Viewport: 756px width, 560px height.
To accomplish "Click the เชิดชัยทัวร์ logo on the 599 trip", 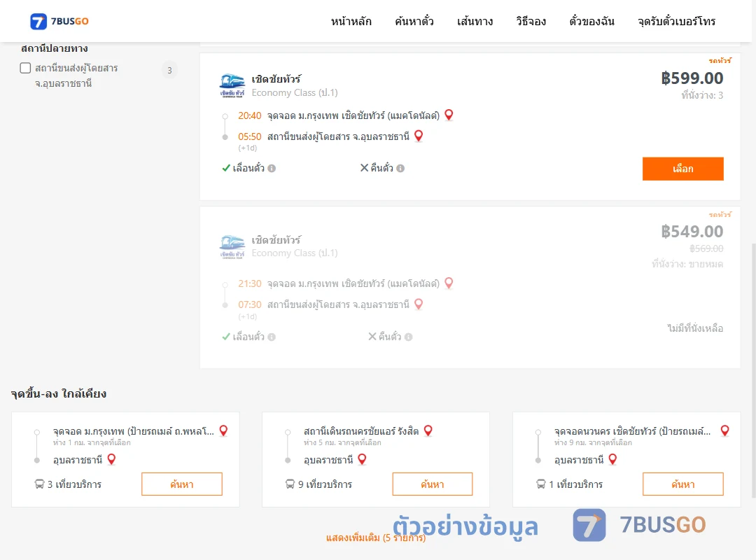I will pyautogui.click(x=232, y=86).
